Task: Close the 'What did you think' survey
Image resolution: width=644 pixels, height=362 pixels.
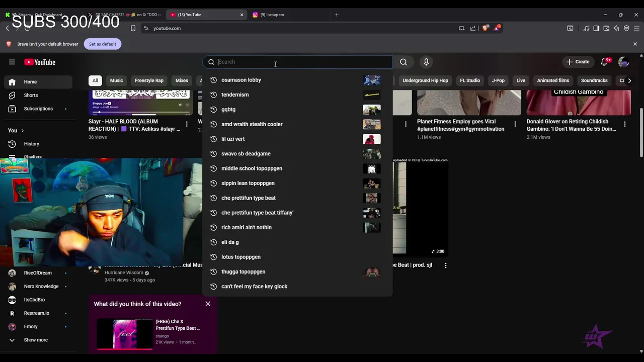Action: (x=208, y=304)
